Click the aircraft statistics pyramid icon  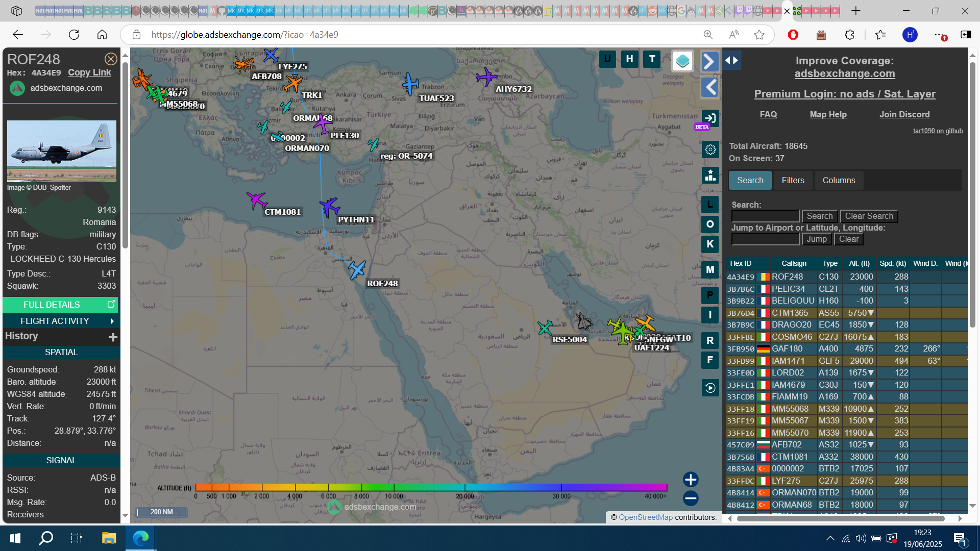pos(710,176)
